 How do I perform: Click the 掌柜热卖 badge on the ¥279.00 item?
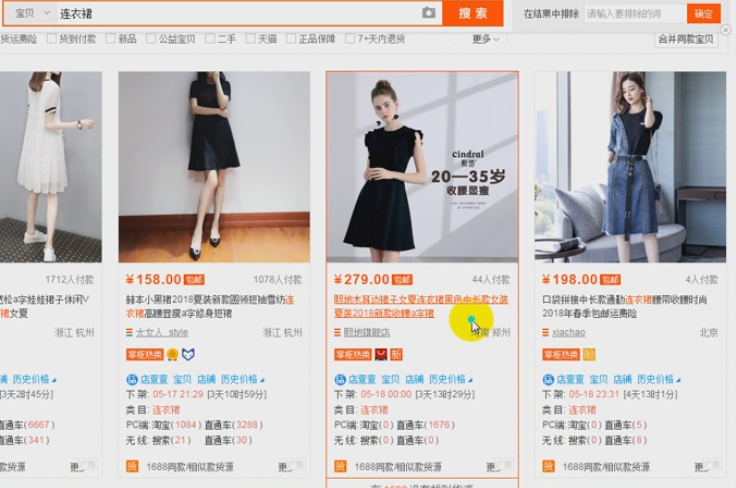[353, 354]
